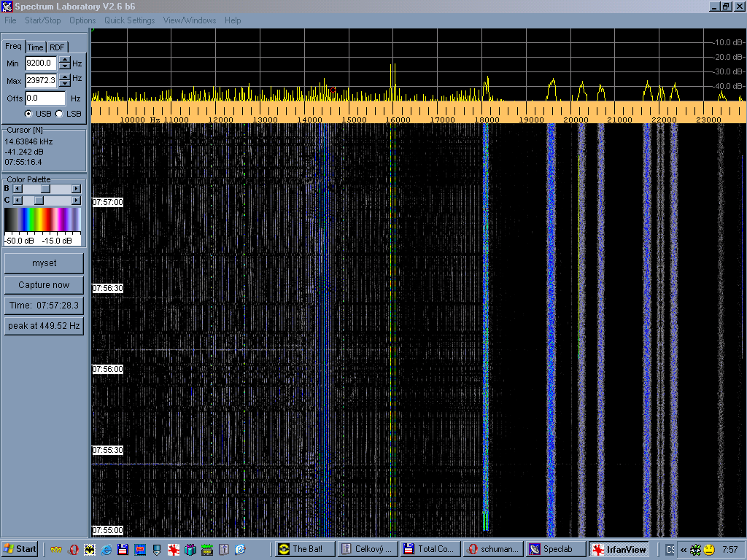
Task: Click the 16000 Hz mark on frequency scale
Action: click(x=398, y=120)
